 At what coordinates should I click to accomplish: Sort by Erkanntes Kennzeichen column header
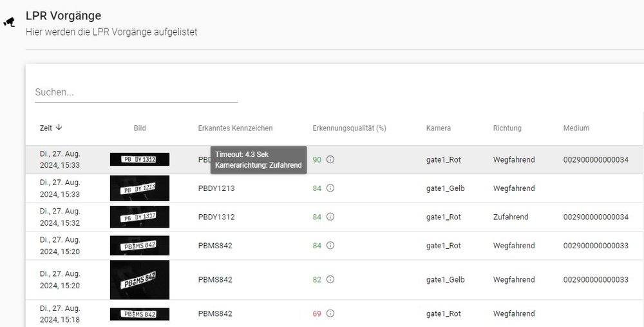[235, 128]
